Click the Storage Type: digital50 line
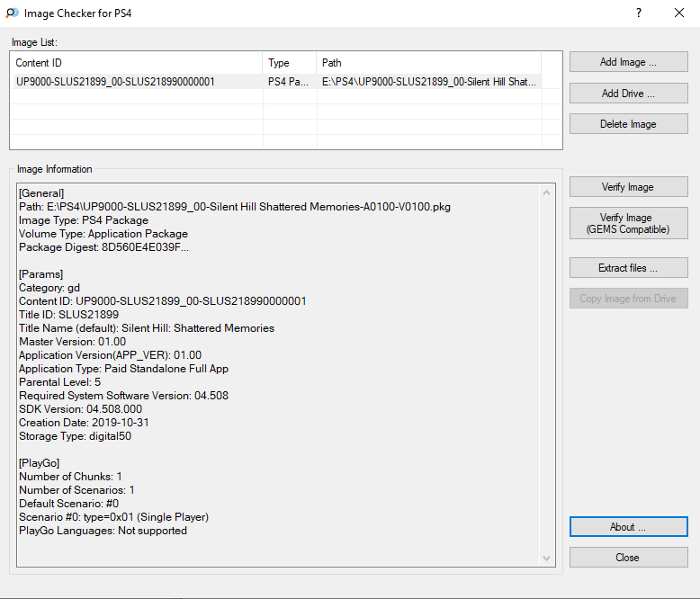700x599 pixels. point(75,435)
